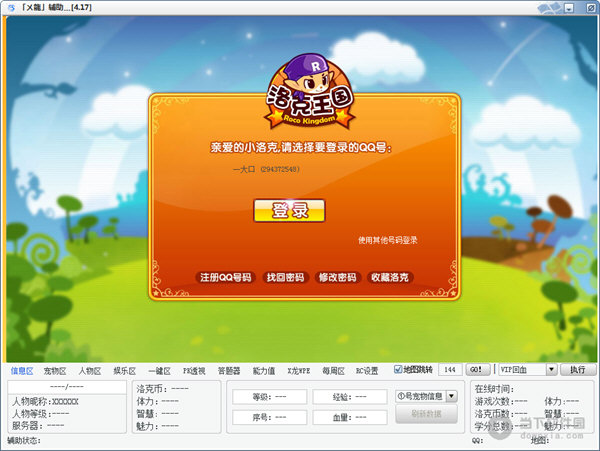Image resolution: width=600 pixels, height=451 pixels.
Task: Click the 服务器 text
Action: click(38, 425)
